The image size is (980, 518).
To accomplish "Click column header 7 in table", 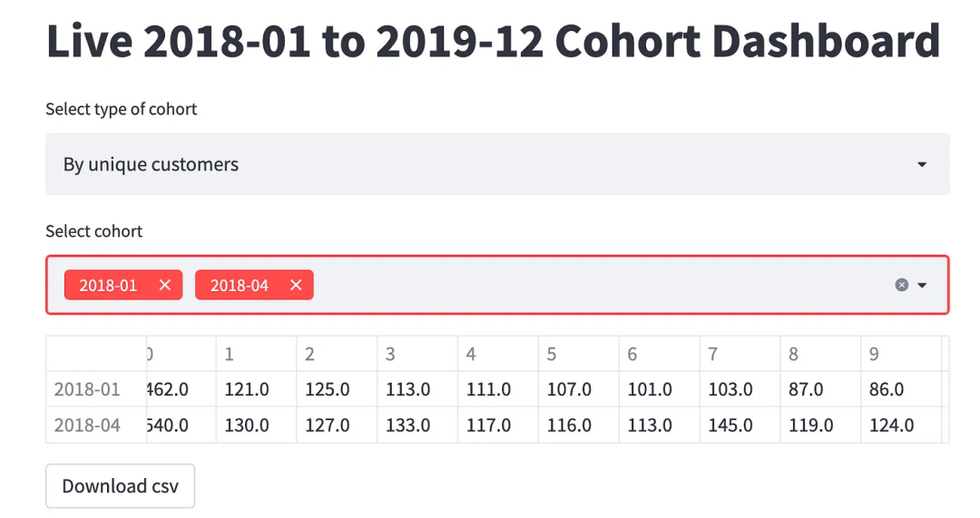I will pos(713,354).
